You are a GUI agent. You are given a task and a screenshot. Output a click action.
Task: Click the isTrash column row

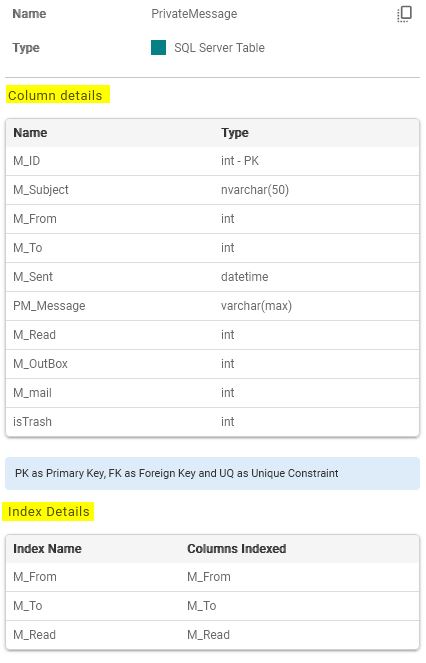[x=212, y=422]
